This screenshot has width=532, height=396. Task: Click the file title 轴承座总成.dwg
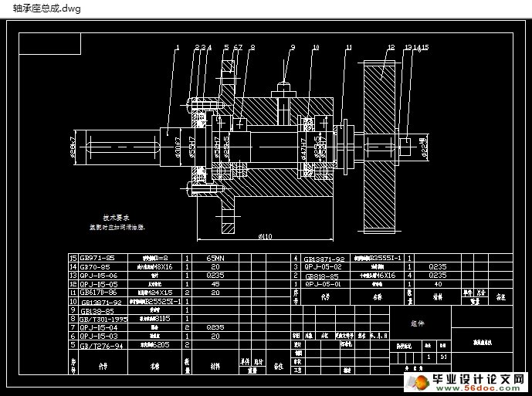coord(47,8)
